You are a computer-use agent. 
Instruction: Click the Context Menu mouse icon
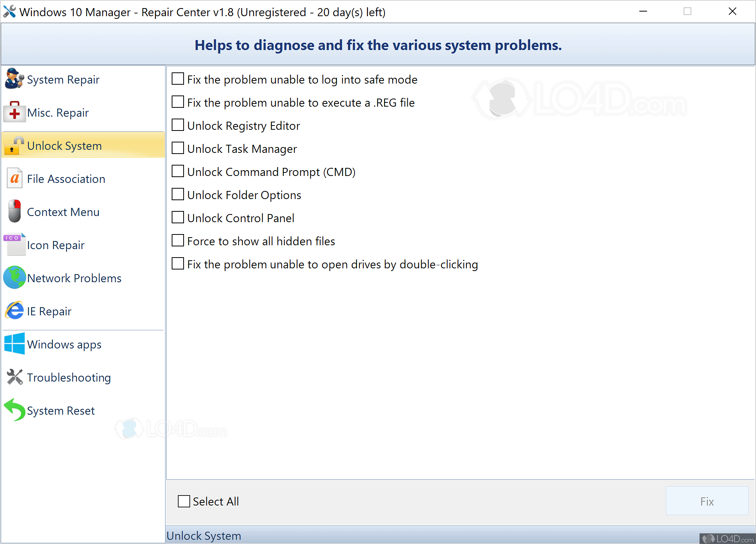(x=15, y=211)
